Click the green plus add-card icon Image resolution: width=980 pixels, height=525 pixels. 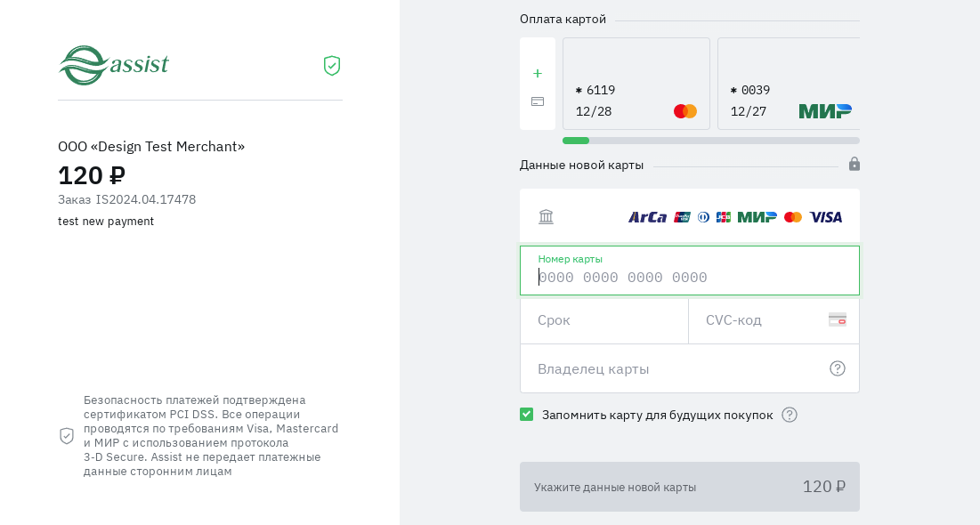pyautogui.click(x=538, y=74)
